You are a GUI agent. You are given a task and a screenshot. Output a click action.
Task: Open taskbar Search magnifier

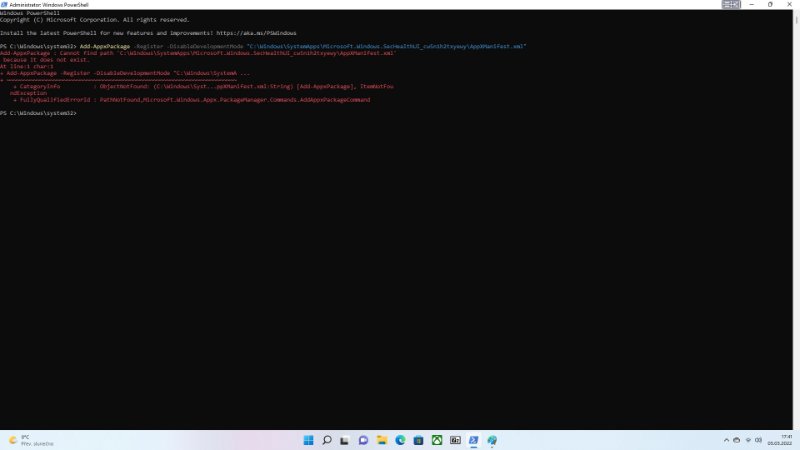pos(327,440)
